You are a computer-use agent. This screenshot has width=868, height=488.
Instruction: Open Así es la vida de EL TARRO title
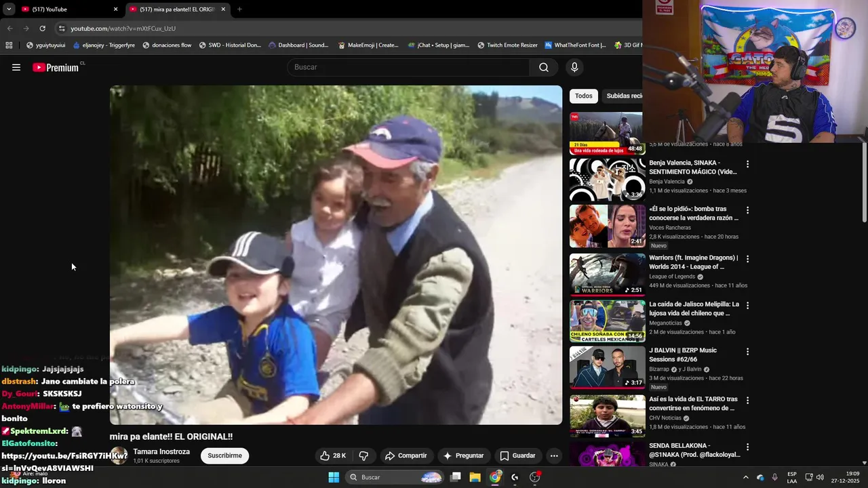[693, 403]
